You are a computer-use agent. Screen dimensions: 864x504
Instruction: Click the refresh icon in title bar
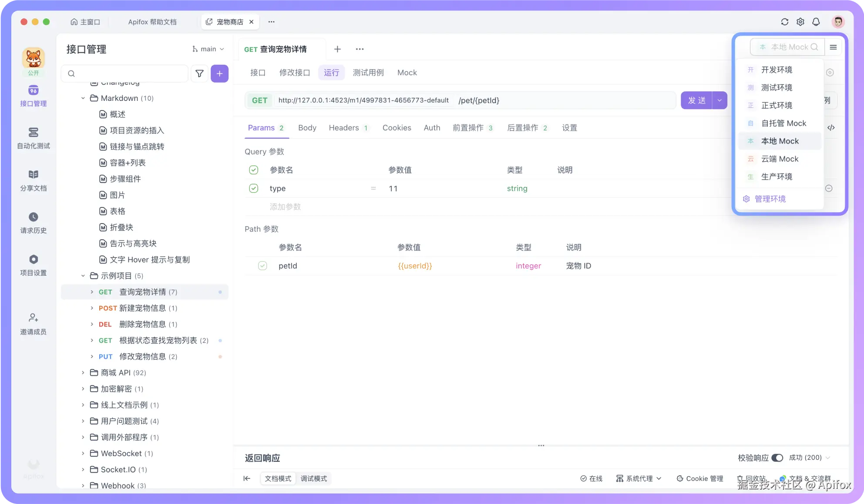tap(784, 22)
